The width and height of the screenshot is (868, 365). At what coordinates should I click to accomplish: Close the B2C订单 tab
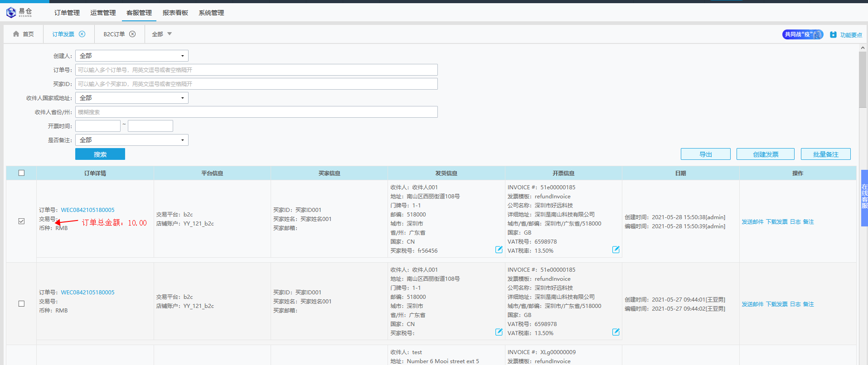click(x=132, y=34)
